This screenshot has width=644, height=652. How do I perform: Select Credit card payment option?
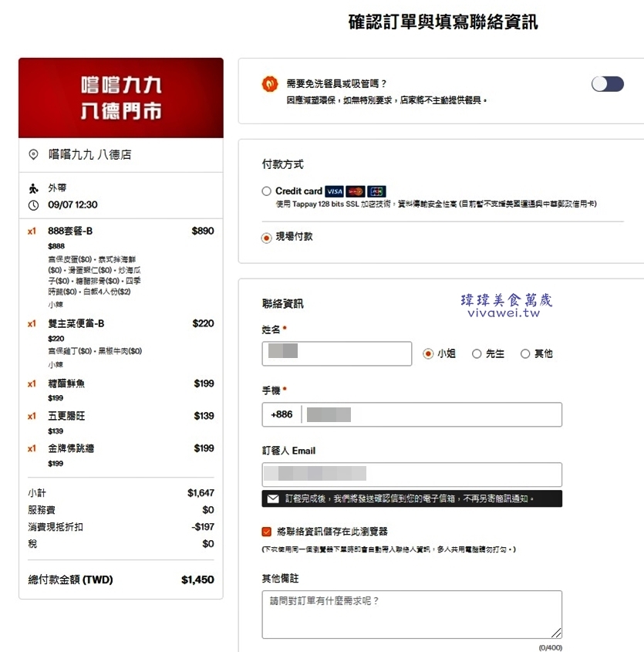267,191
